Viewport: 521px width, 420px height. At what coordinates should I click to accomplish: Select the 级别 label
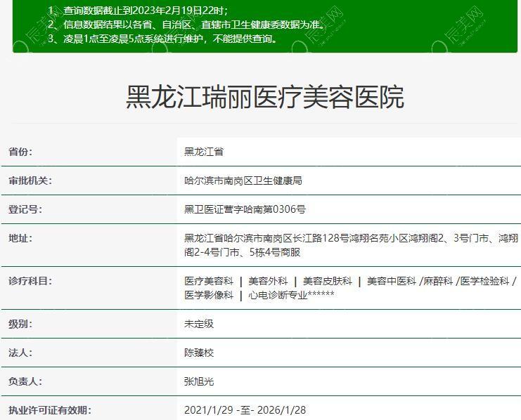(x=20, y=324)
